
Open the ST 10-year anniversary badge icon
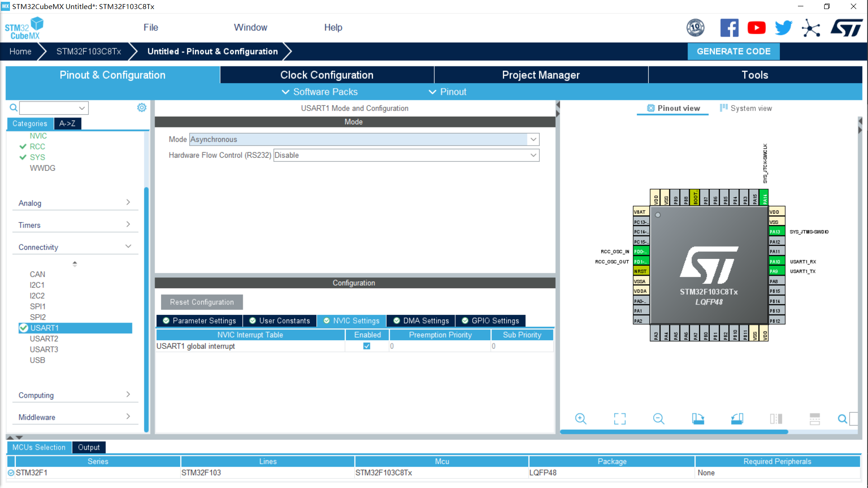coord(695,28)
